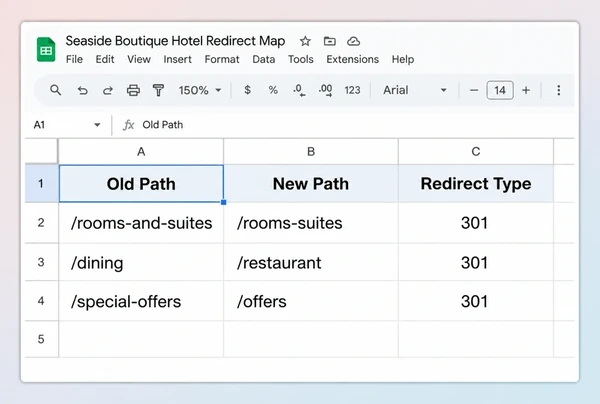The width and height of the screenshot is (600, 404).
Task: Star the Seaside Boutique Hotel document
Action: click(305, 41)
